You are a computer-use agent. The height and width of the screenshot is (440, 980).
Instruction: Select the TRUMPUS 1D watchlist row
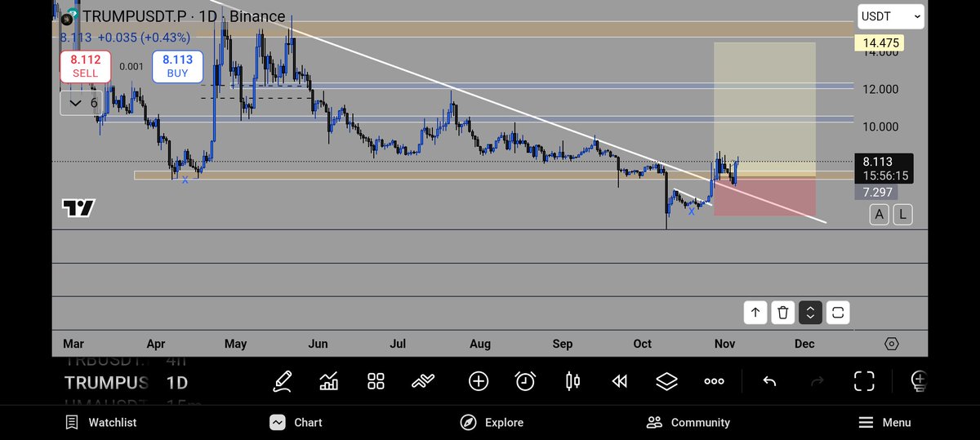point(127,382)
